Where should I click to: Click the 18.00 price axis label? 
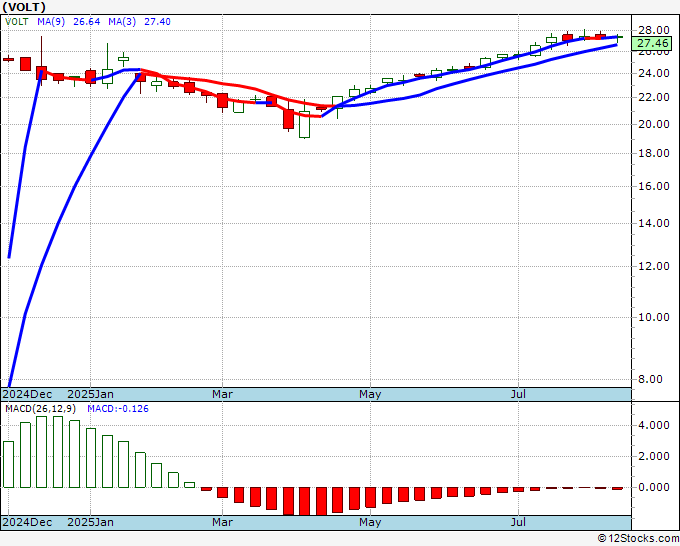654,154
